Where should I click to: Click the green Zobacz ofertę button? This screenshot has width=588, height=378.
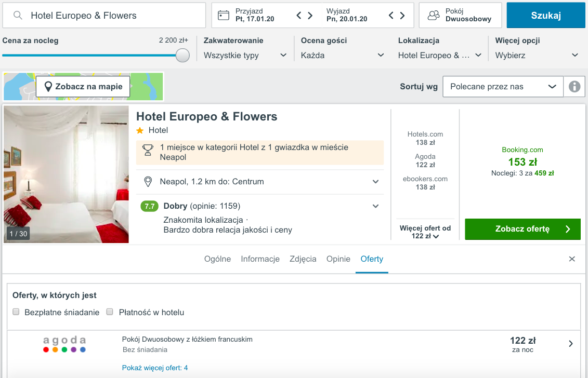(522, 229)
